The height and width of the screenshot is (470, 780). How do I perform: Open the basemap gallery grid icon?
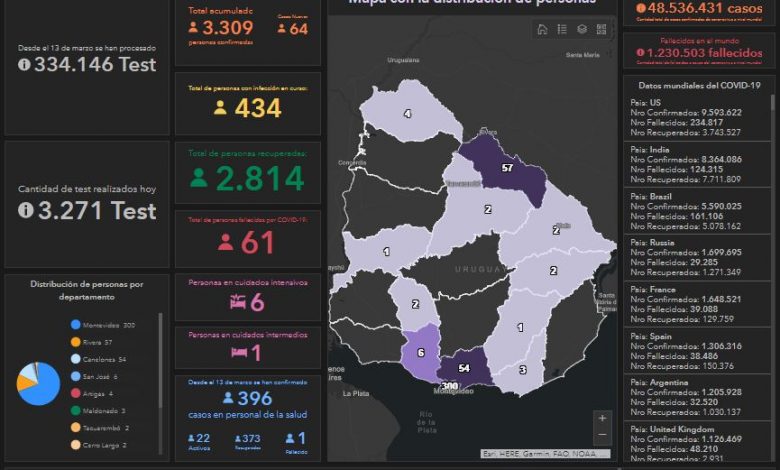pyautogui.click(x=602, y=29)
